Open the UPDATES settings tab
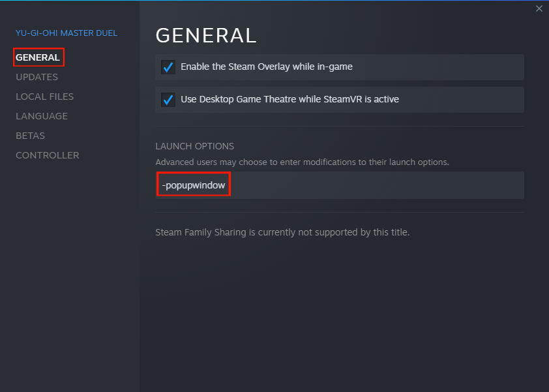 [x=37, y=77]
